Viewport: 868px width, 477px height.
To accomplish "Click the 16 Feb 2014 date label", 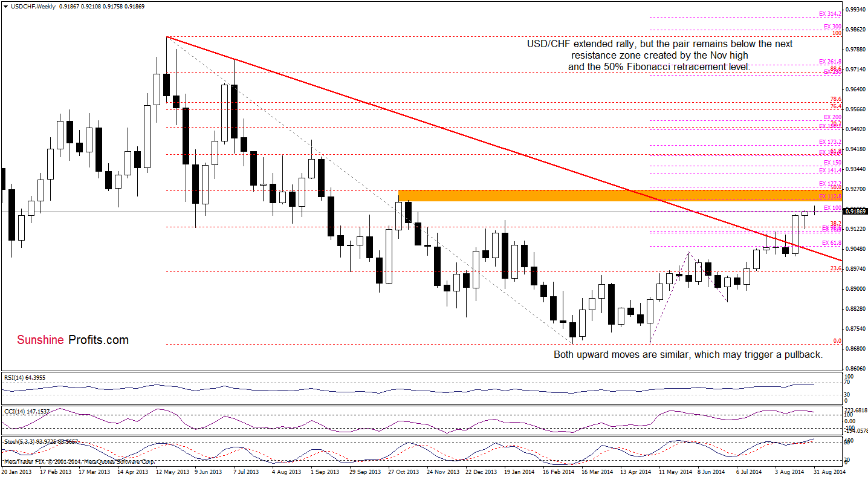I will (x=559, y=472).
